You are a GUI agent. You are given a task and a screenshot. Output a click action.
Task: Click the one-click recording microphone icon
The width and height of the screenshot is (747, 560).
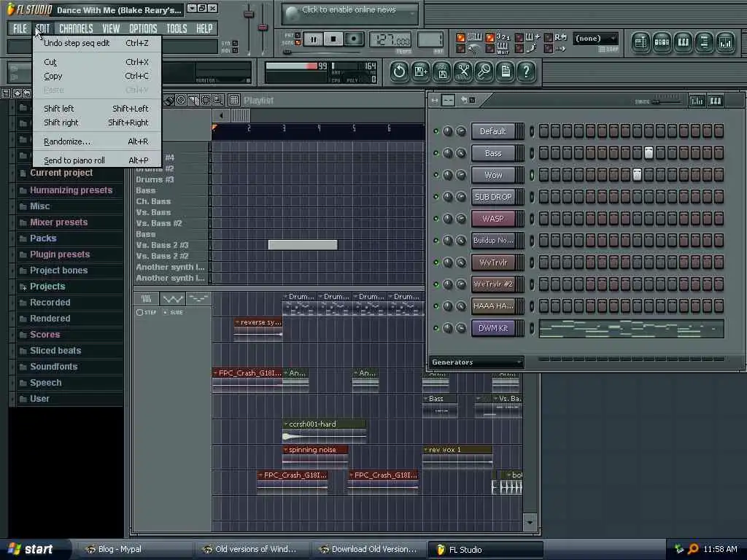pyautogui.click(x=484, y=71)
